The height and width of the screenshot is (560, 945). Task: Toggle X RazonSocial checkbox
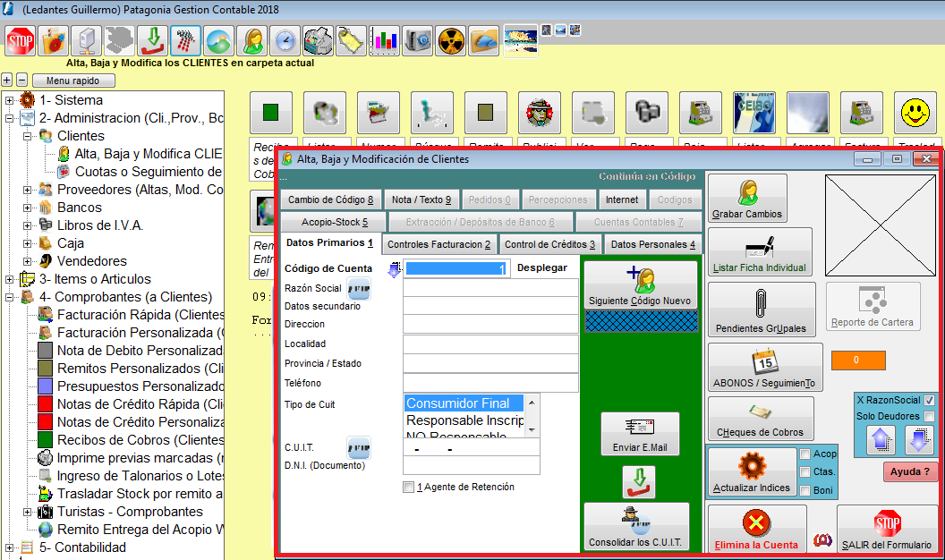[x=929, y=400]
